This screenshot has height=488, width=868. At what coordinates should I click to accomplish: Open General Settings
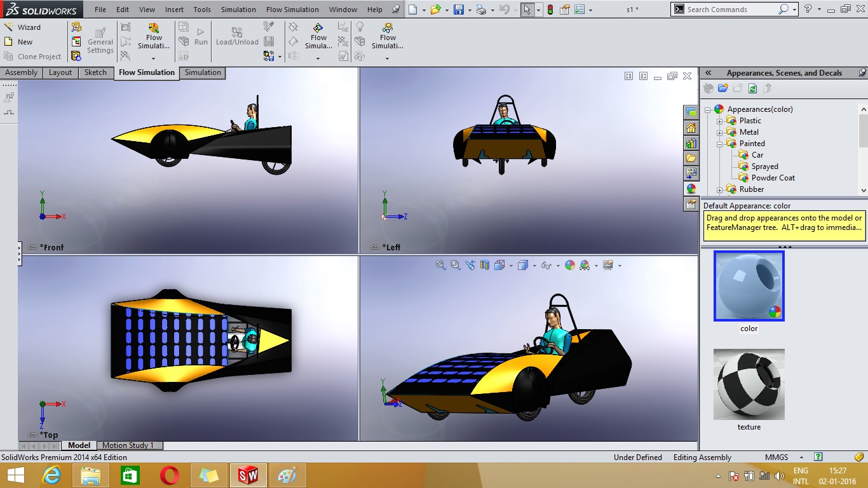click(100, 39)
